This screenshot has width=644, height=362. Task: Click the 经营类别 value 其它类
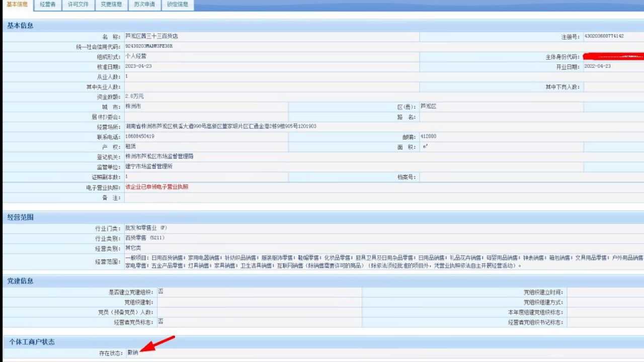(x=133, y=248)
